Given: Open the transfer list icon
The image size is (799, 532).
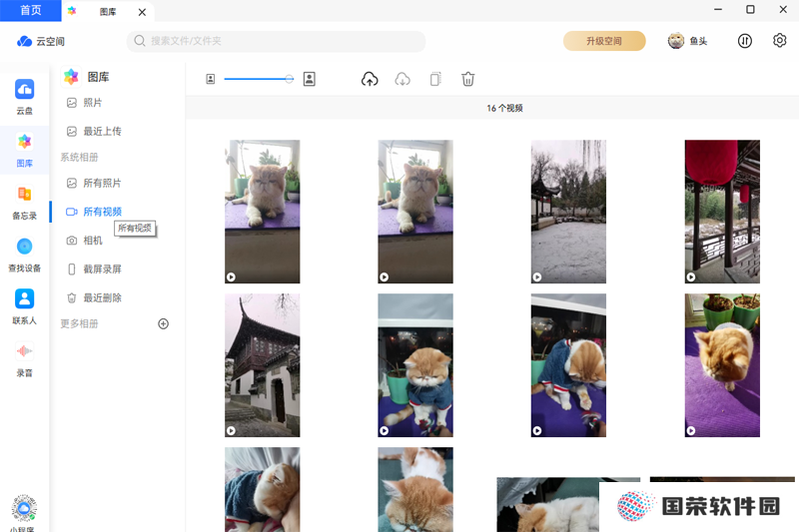Looking at the screenshot, I should pos(744,41).
